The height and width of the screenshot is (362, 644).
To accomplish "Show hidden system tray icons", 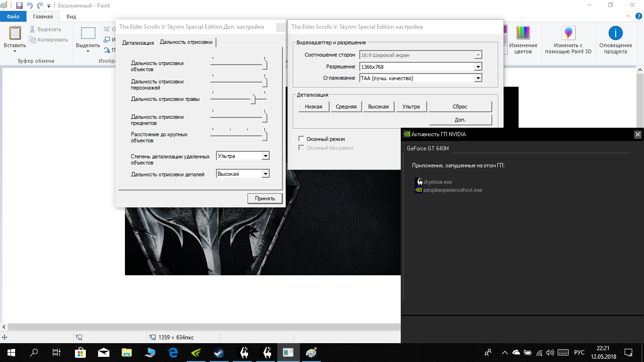I will pos(505,352).
